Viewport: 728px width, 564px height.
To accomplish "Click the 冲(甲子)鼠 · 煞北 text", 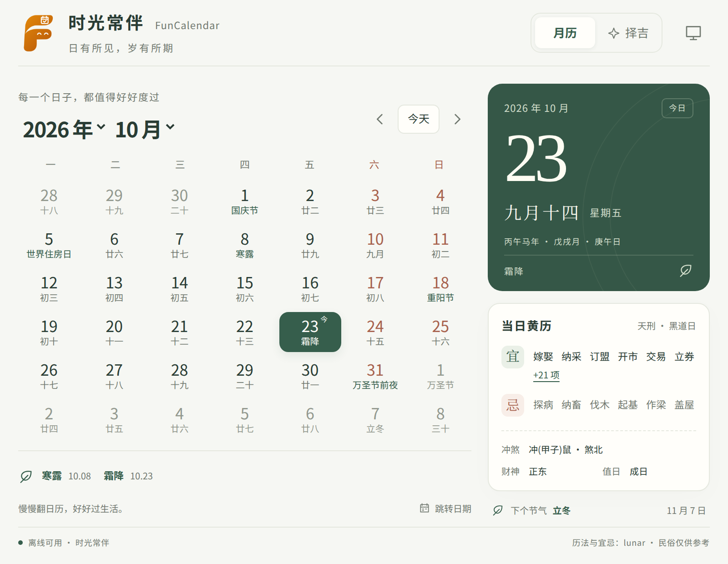I will pyautogui.click(x=566, y=450).
